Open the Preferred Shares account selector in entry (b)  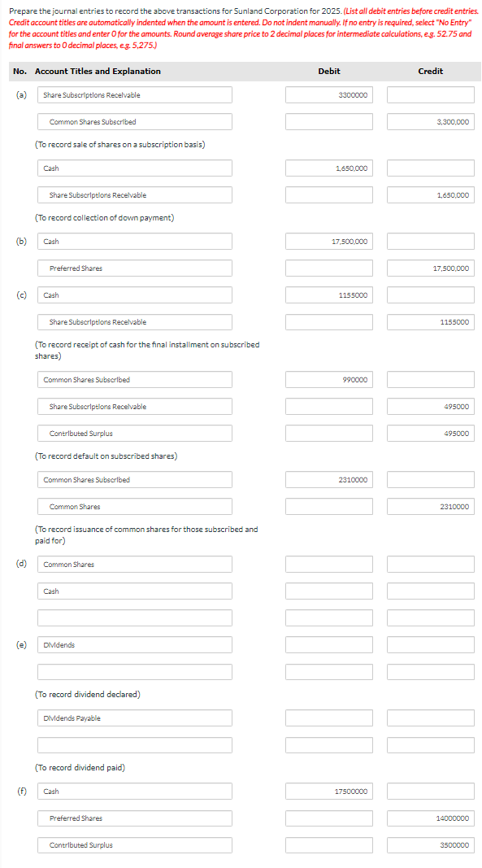[134, 268]
